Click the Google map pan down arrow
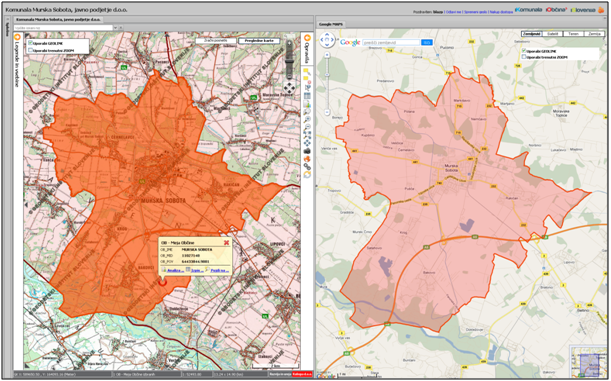 [x=327, y=45]
